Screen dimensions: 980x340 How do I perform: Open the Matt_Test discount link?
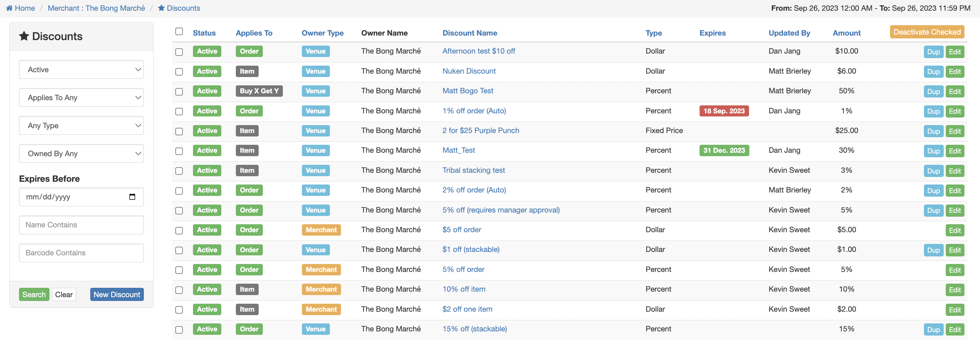pos(459,150)
